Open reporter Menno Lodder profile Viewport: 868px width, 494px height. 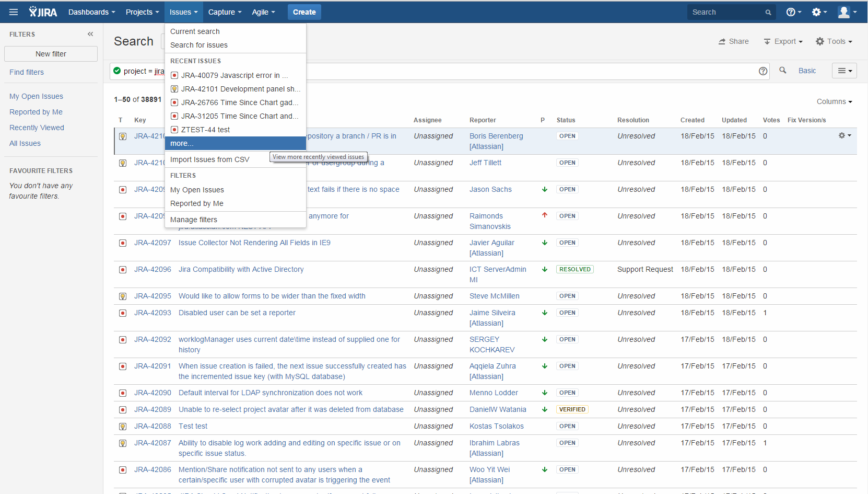coord(494,393)
